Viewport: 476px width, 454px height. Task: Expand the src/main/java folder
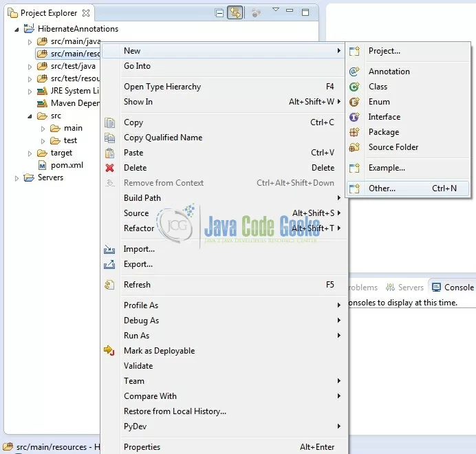pos(30,42)
